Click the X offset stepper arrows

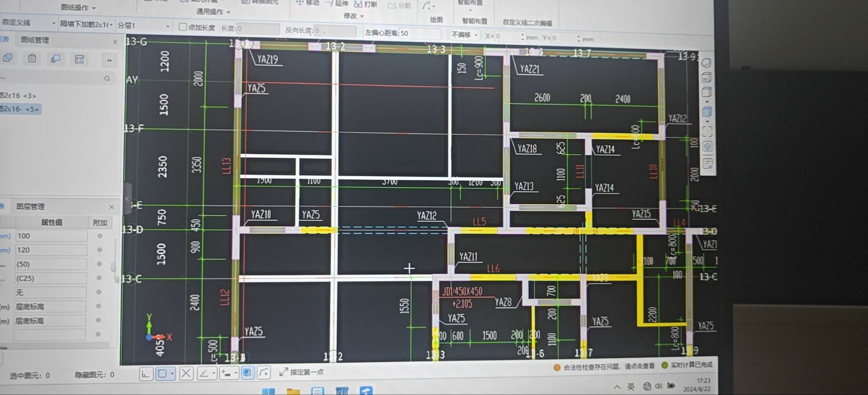(523, 37)
